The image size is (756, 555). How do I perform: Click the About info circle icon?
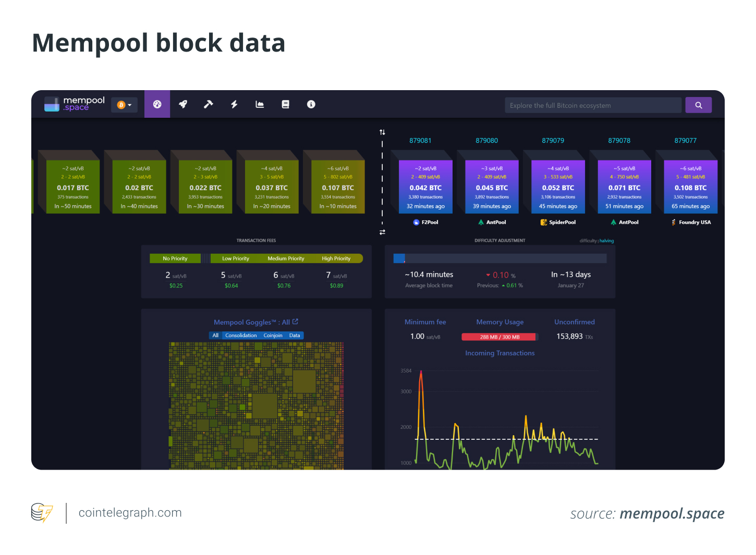[311, 104]
